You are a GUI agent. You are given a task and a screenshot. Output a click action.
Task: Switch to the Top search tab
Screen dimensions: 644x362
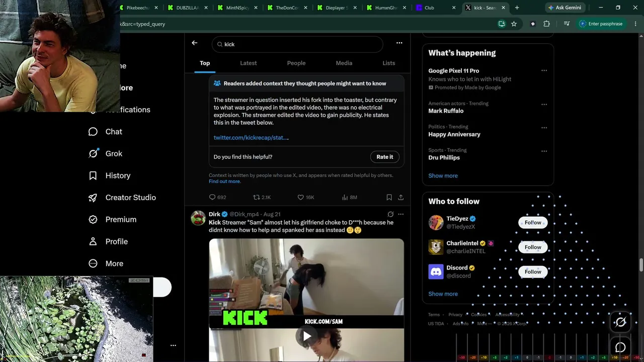[x=205, y=63]
